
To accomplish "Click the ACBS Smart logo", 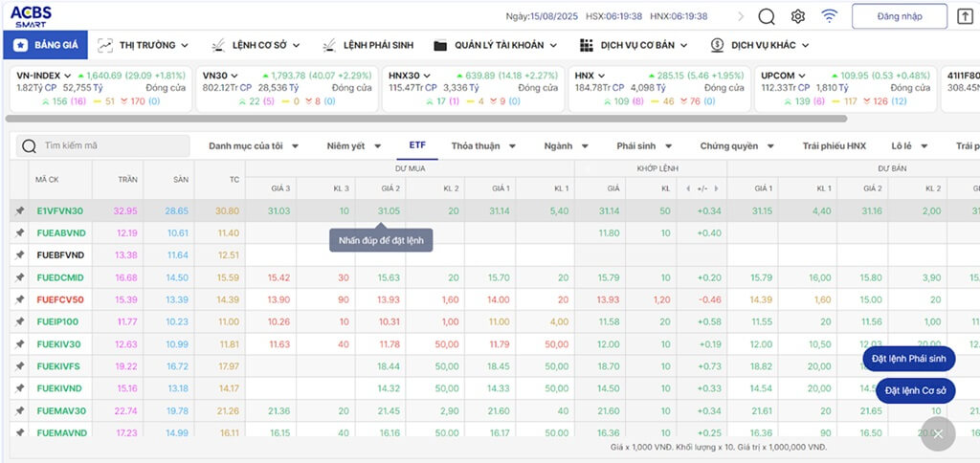I will tap(31, 15).
